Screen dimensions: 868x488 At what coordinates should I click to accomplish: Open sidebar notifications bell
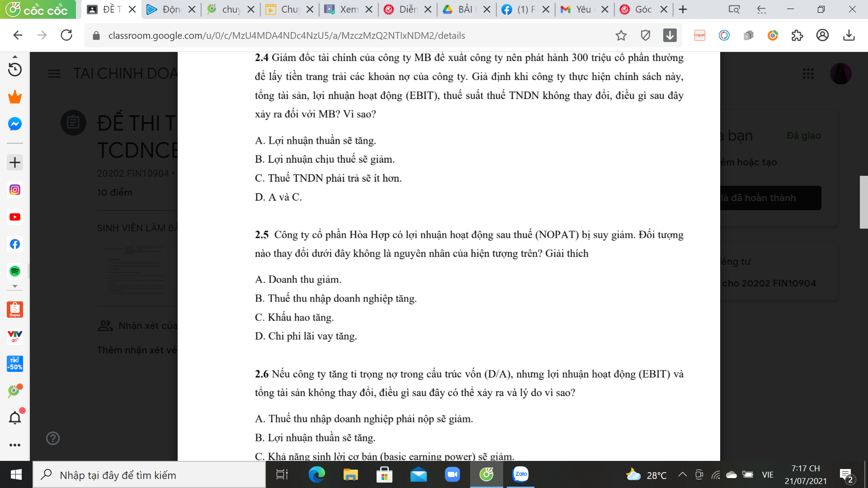pyautogui.click(x=15, y=418)
